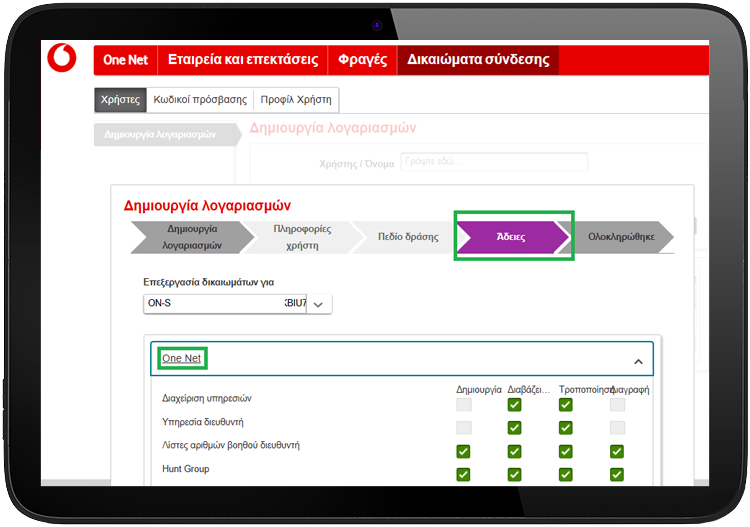Viewport: 750px width, 527px height.
Task: Click the Τροποποίηση column header
Action: coord(586,390)
